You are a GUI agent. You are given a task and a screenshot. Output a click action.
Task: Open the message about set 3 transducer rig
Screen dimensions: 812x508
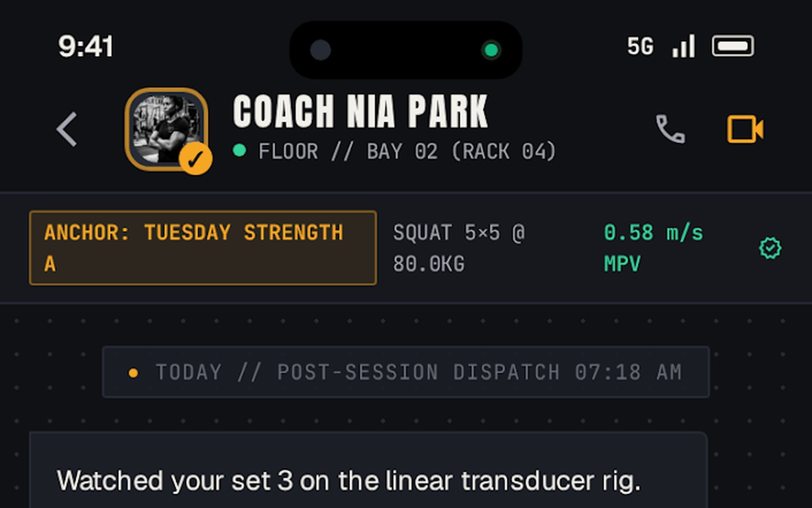click(368, 470)
